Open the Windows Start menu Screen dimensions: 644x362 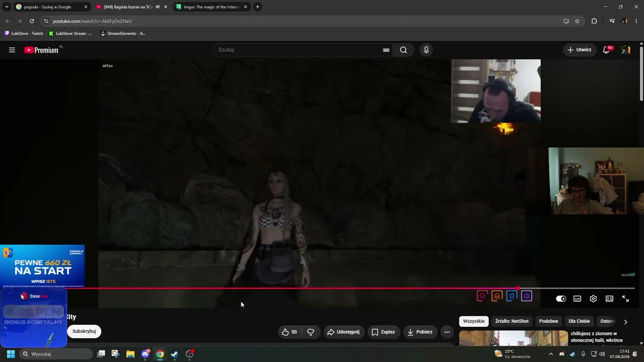click(x=11, y=354)
